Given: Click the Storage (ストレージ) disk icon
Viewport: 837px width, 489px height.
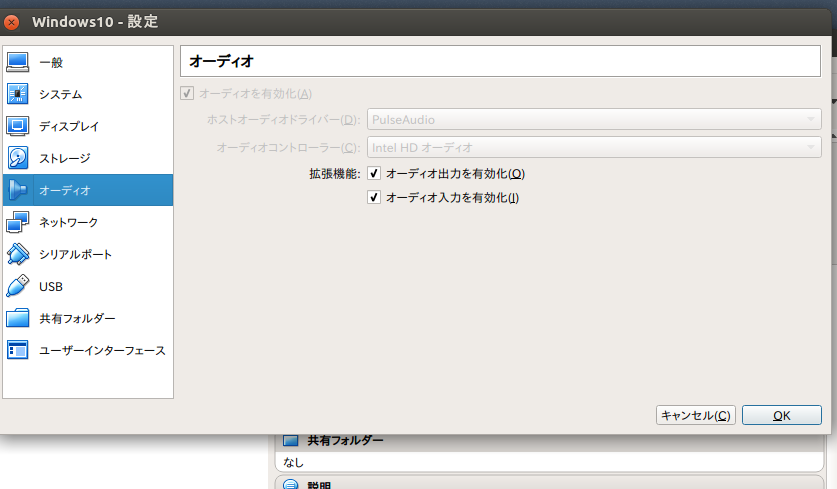Looking at the screenshot, I should pyautogui.click(x=18, y=158).
